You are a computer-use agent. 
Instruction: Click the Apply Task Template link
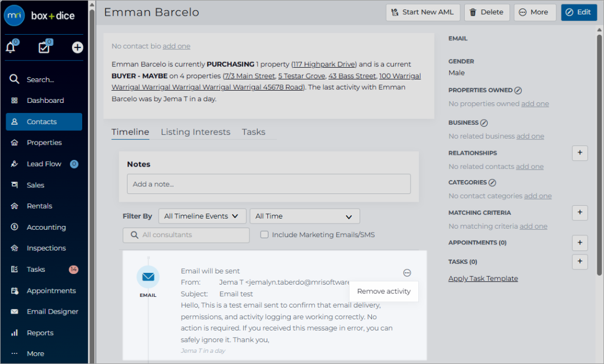coord(483,278)
